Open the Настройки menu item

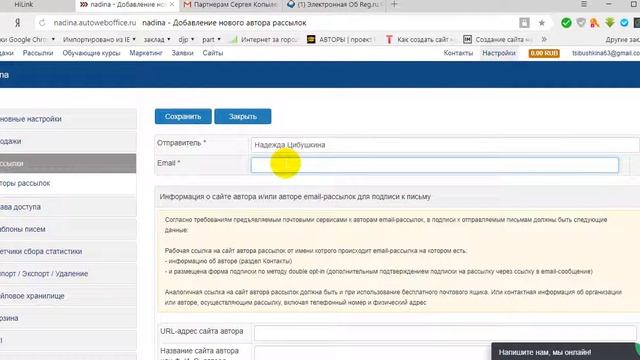[499, 53]
